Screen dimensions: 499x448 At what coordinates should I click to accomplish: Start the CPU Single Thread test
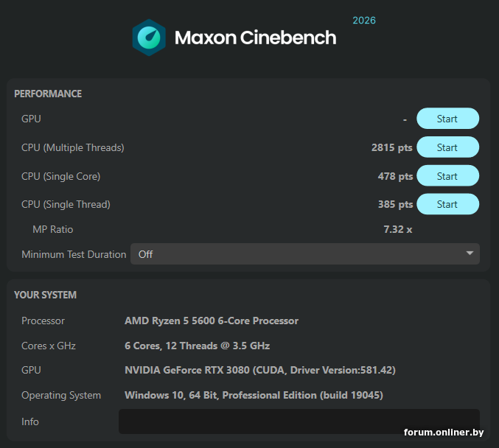pyautogui.click(x=447, y=204)
